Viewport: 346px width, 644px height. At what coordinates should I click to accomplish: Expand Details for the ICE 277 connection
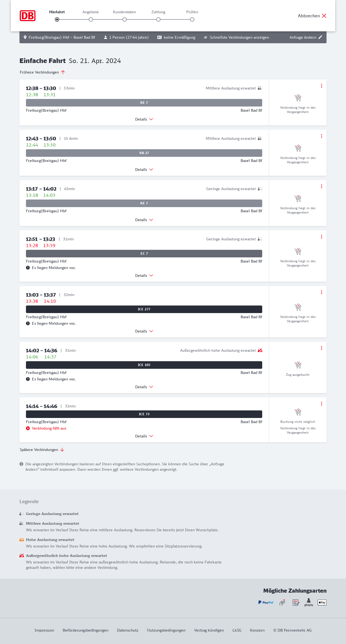(144, 331)
